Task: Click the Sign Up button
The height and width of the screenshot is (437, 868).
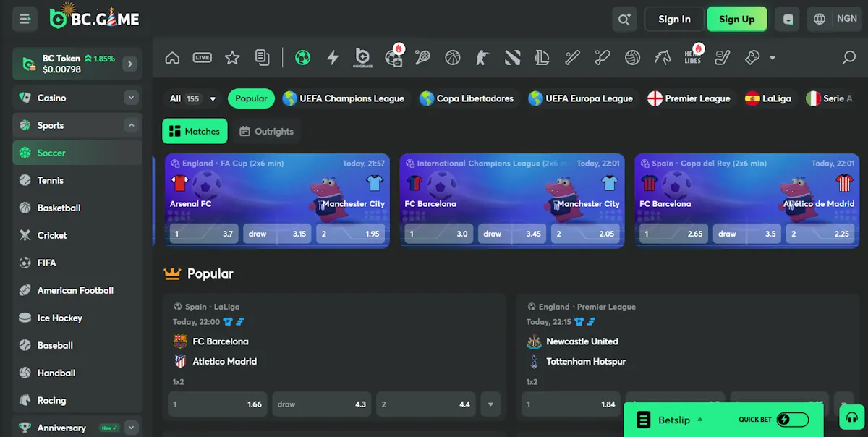Action: point(736,20)
